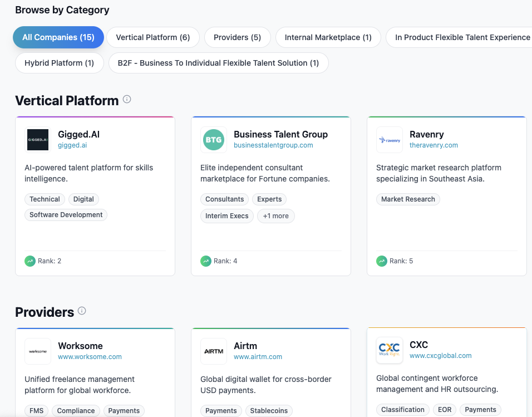
Task: Click the Gigged.AI company logo
Action: [x=38, y=140]
